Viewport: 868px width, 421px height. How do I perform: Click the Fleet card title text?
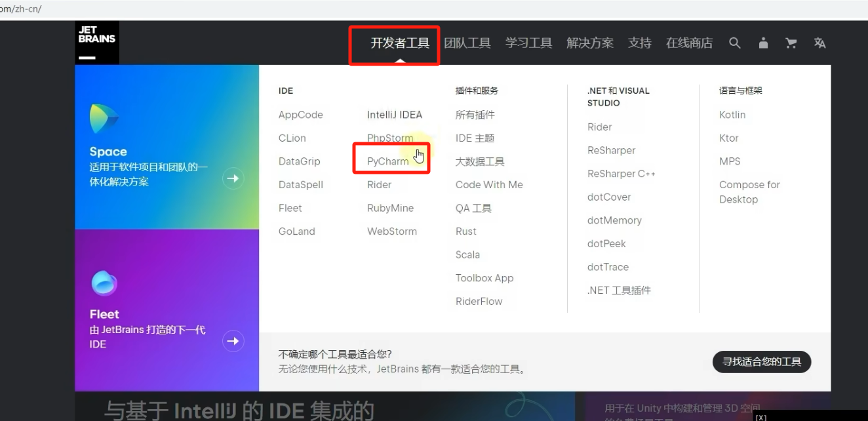tap(104, 314)
